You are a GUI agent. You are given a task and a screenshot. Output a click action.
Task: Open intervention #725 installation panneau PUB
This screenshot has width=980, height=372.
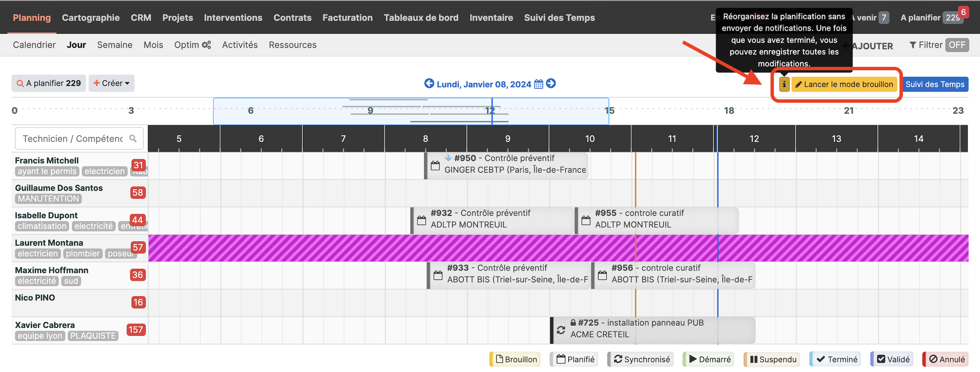[x=653, y=330]
